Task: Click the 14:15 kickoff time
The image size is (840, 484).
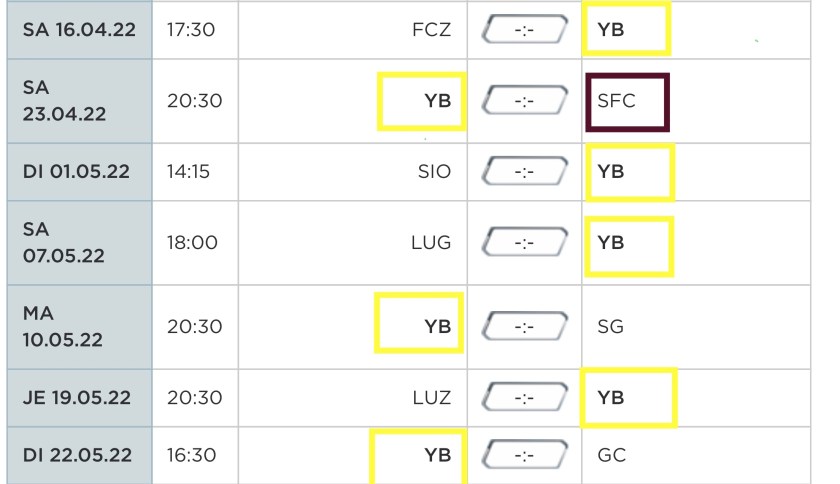Action: pos(187,172)
